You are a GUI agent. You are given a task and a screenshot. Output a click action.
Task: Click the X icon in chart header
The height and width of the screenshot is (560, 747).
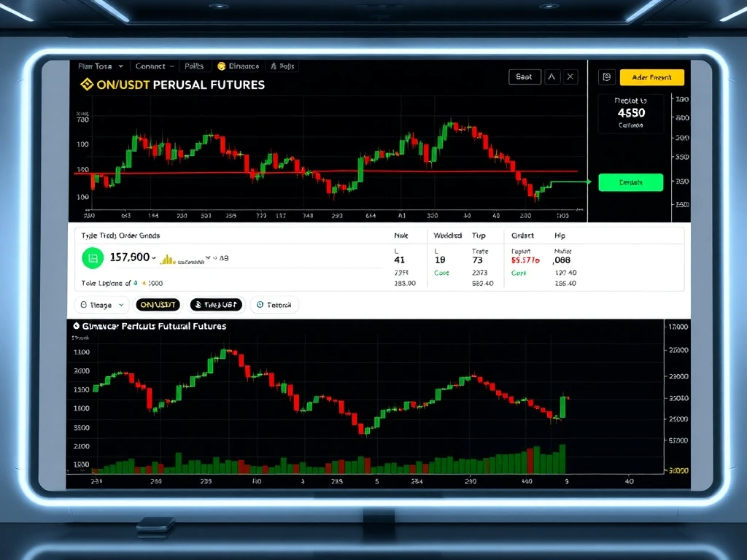(570, 77)
